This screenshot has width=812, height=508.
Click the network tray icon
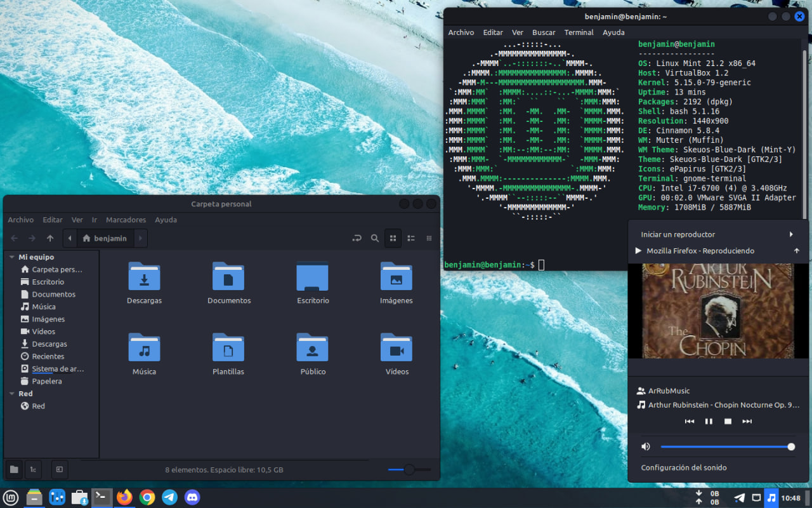point(756,498)
